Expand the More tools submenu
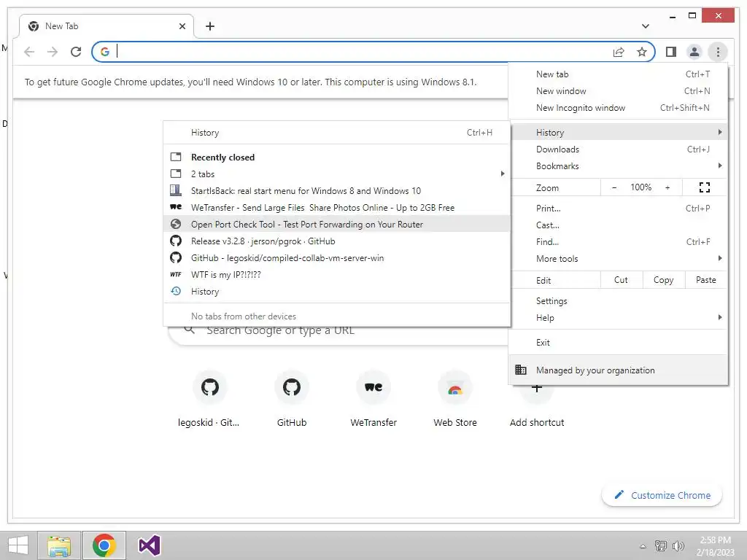Screen dimensions: 747x560 tap(618, 259)
